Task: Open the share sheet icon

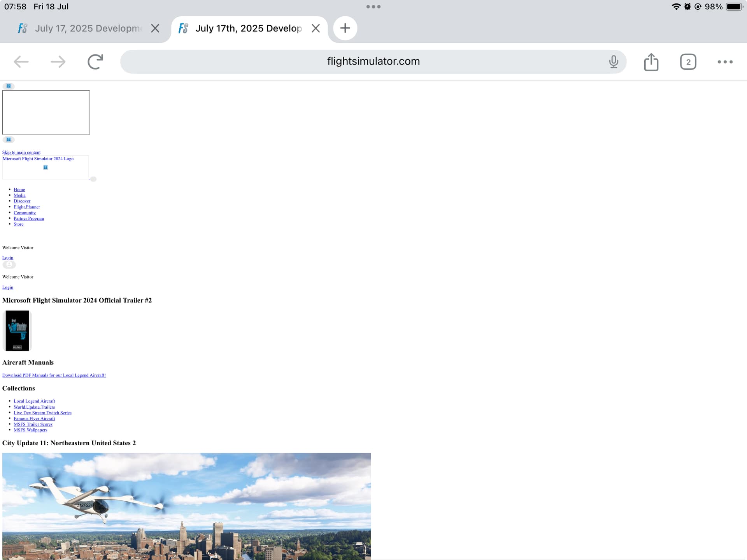Action: tap(651, 62)
